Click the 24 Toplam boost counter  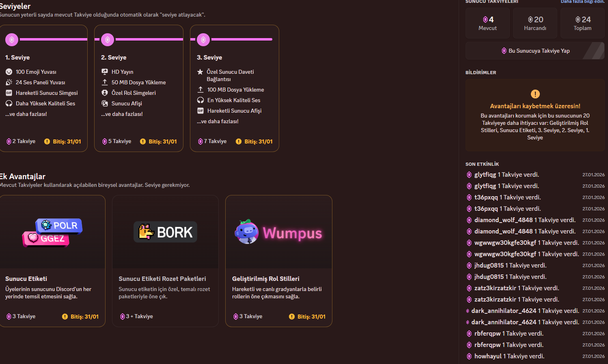click(x=582, y=23)
